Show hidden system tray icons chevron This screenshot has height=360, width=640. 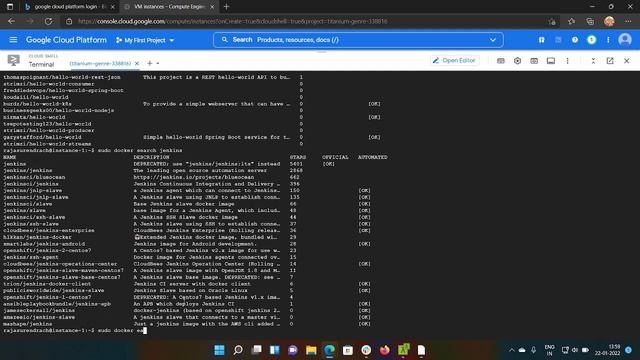click(x=511, y=350)
